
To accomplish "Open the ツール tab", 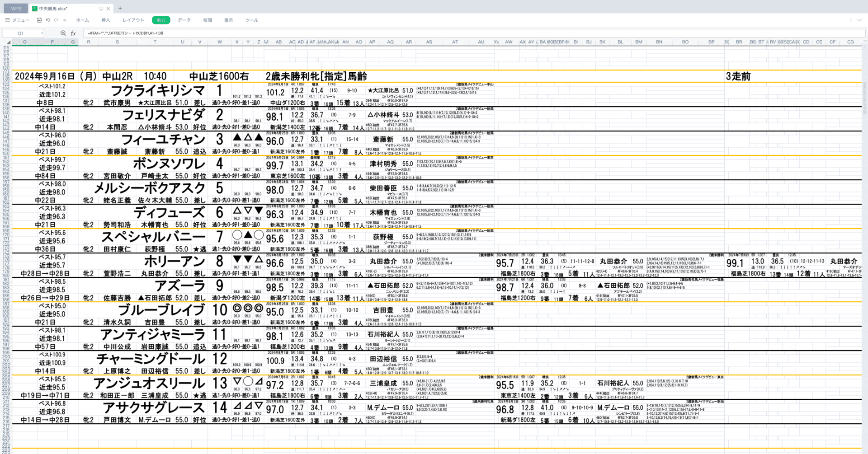I will pyautogui.click(x=252, y=20).
